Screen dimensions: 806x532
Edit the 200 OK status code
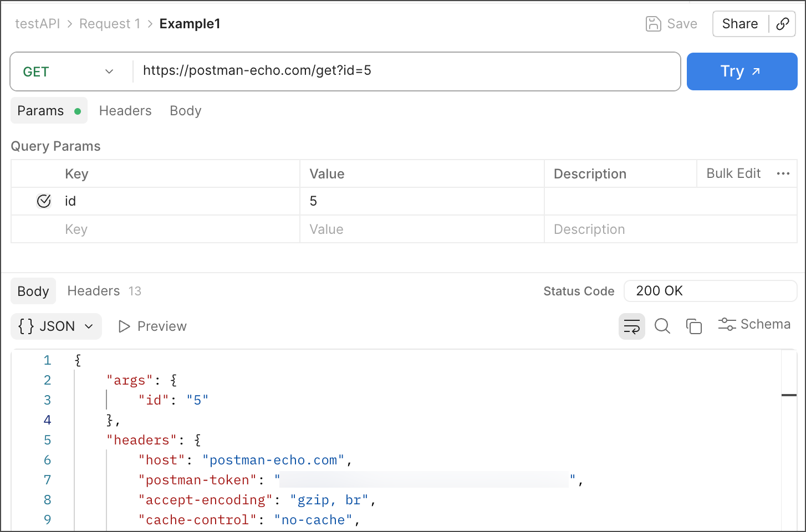coord(711,291)
